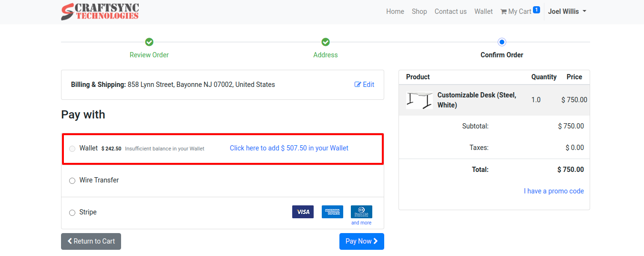Click the CraftSync Technologies logo
Viewport: 644px width, 256px height.
[x=100, y=11]
